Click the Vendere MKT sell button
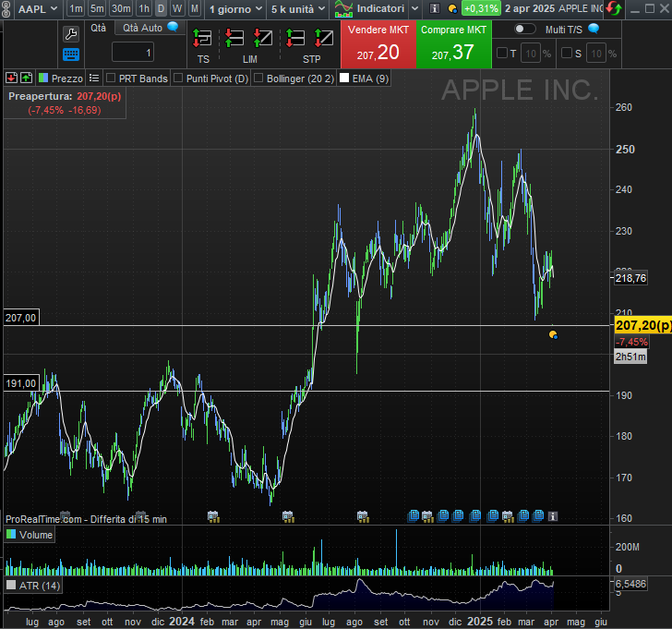 click(x=378, y=43)
